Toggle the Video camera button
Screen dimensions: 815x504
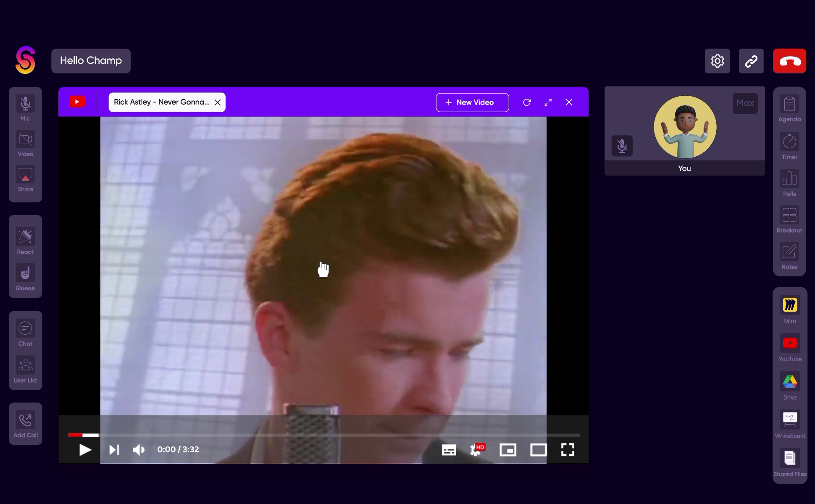(x=25, y=144)
